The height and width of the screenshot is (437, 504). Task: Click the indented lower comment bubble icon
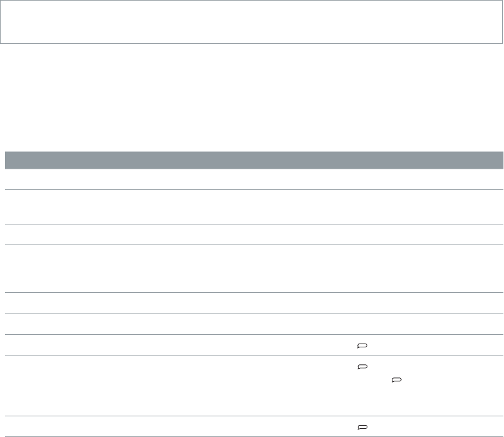pyautogui.click(x=397, y=380)
